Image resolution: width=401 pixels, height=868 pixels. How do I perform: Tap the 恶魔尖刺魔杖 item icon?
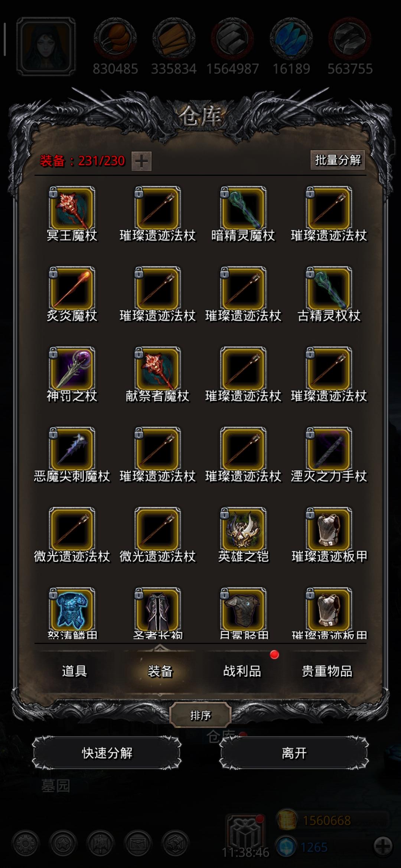point(72,449)
